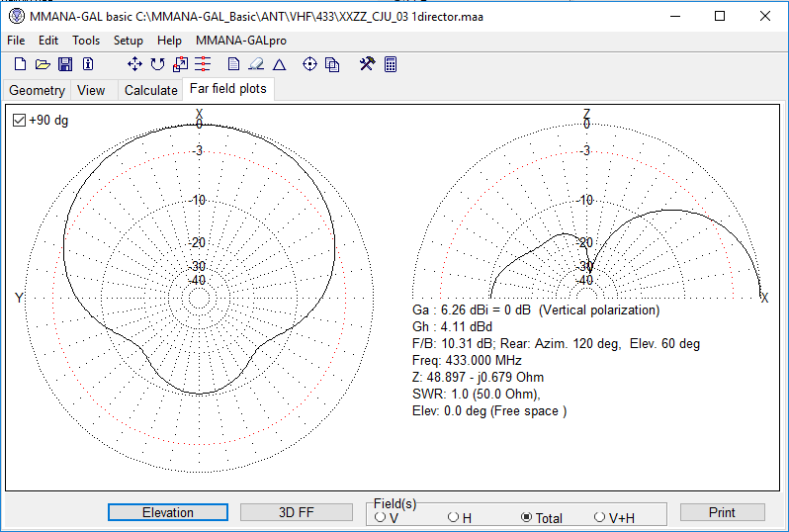Click the eraser toolbar icon

coord(256,64)
